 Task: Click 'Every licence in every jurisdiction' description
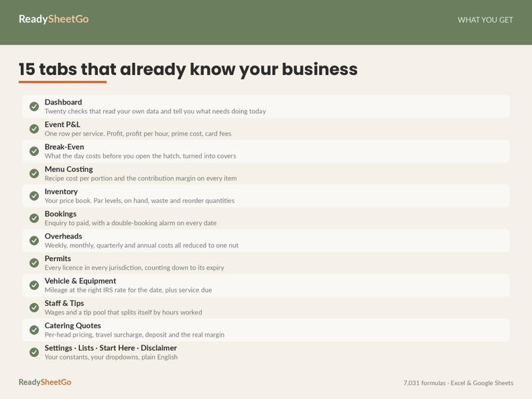click(135, 268)
